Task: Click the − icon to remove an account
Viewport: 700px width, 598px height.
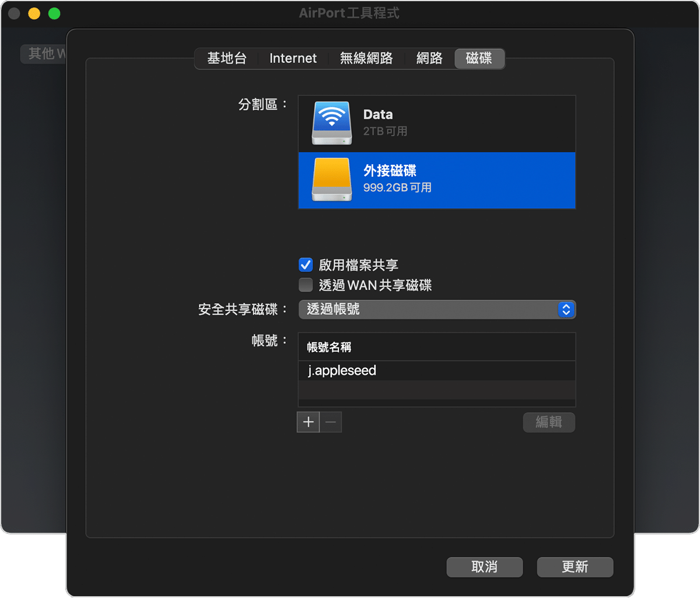Action: pos(330,421)
